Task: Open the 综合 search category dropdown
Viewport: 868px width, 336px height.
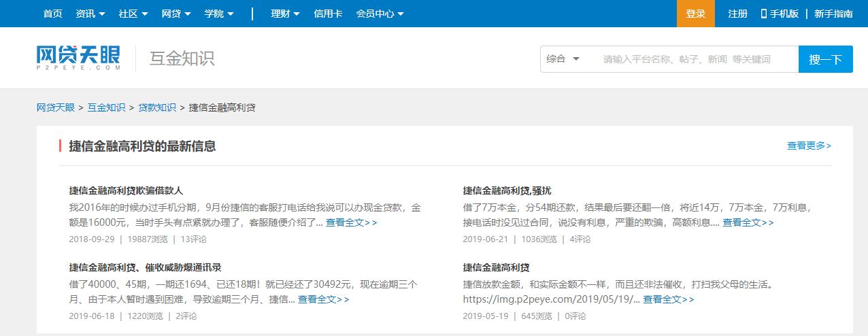Action: [x=563, y=59]
